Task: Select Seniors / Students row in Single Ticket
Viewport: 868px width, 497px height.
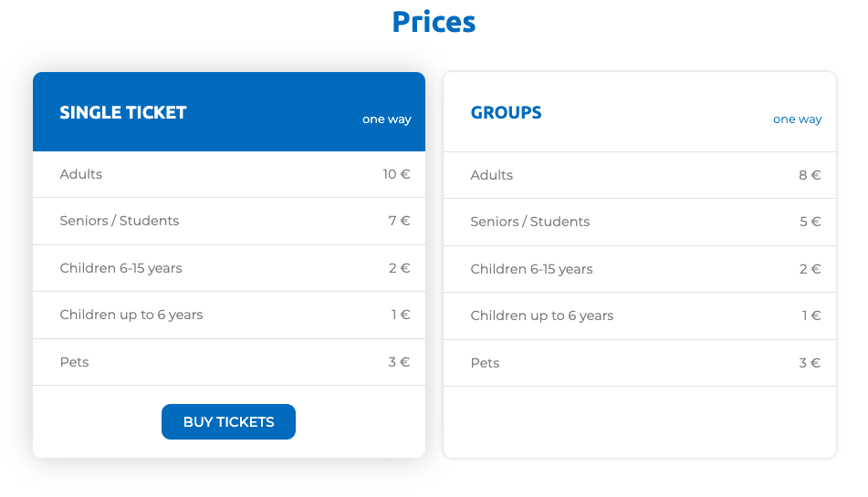Action: [x=229, y=221]
